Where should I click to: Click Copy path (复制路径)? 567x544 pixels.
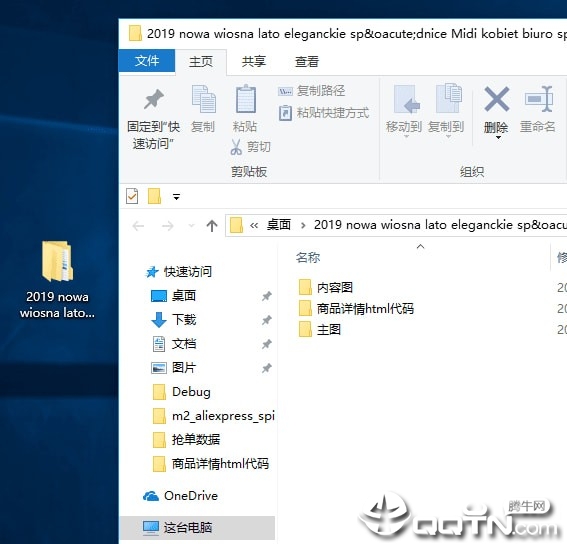coord(311,91)
